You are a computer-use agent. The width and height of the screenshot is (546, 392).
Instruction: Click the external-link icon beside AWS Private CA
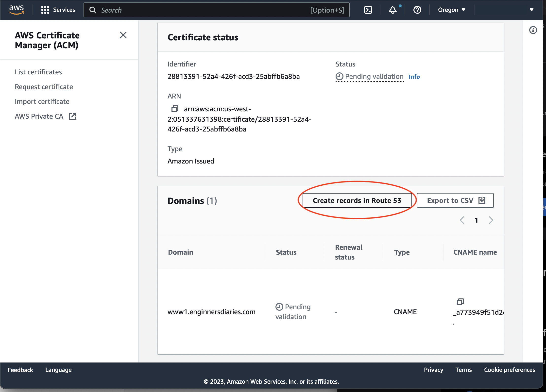pos(72,116)
